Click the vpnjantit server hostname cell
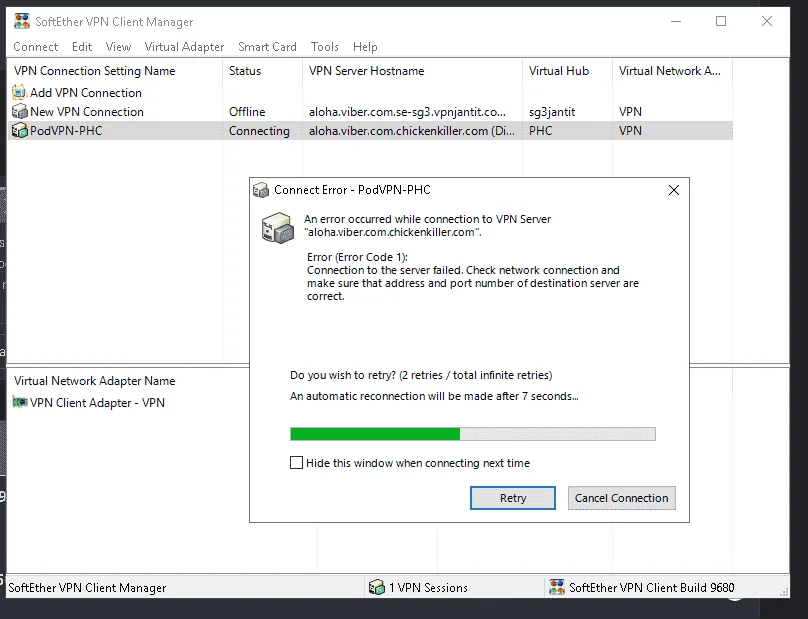Screen dimensions: 808x619 [x=407, y=112]
